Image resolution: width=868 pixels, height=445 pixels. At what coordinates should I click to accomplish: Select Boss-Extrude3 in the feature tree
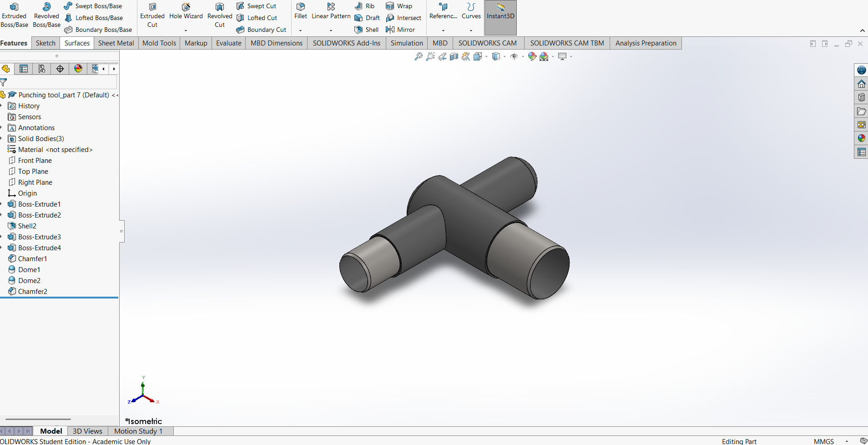39,237
